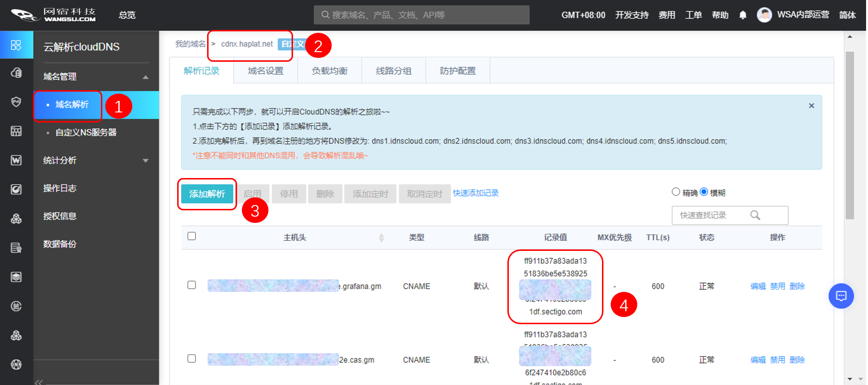Collapse the side menu using the double-chevron icon
The height and width of the screenshot is (385, 868).
39,382
